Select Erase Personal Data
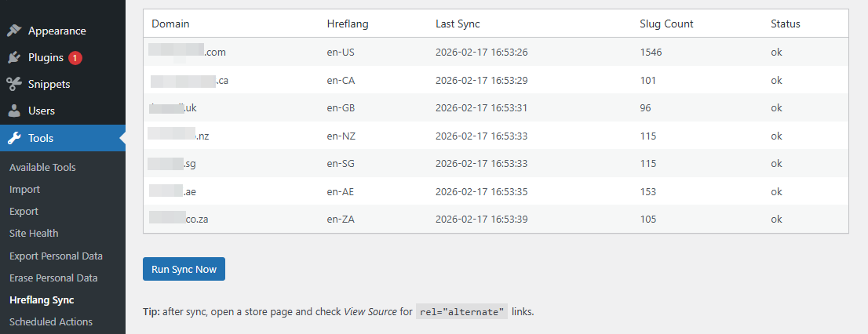This screenshot has height=334, width=868. point(53,278)
